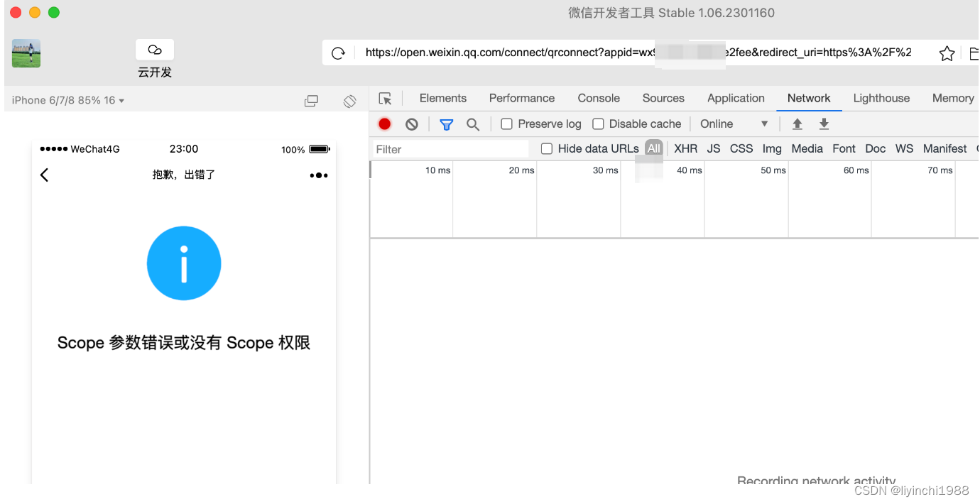The width and height of the screenshot is (980, 504).
Task: Filter requests by Img
Action: tap(772, 148)
